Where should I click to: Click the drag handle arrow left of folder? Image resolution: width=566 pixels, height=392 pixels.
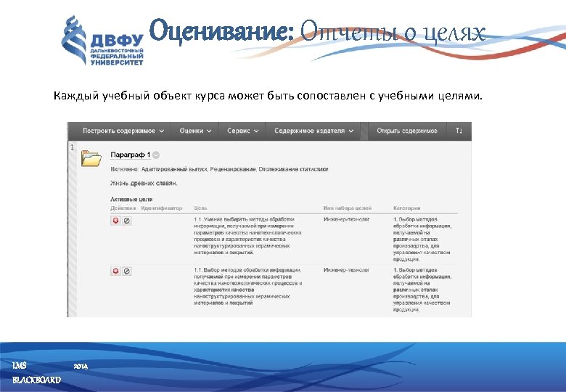(72, 147)
